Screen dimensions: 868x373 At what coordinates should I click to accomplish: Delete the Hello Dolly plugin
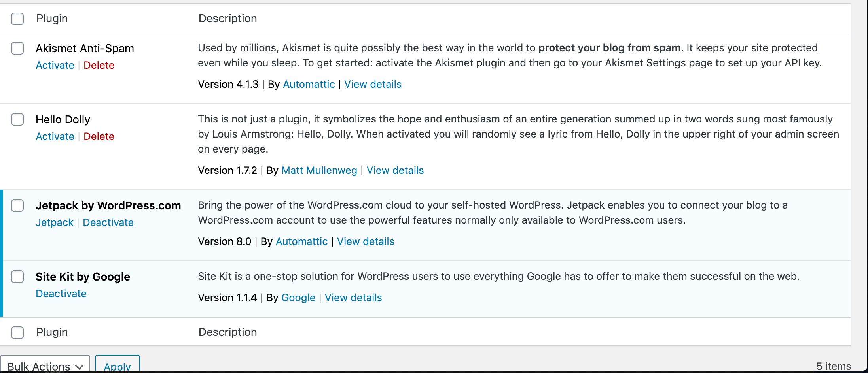tap(99, 136)
